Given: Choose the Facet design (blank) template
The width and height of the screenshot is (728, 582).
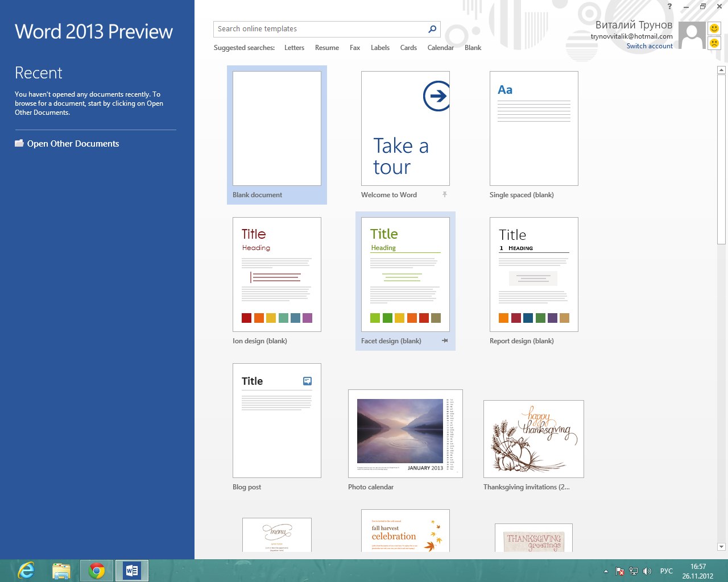Looking at the screenshot, I should [x=406, y=281].
